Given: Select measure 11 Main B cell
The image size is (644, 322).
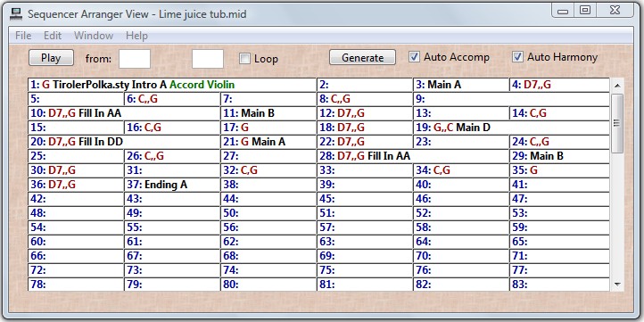Looking at the screenshot, I should click(x=268, y=113).
